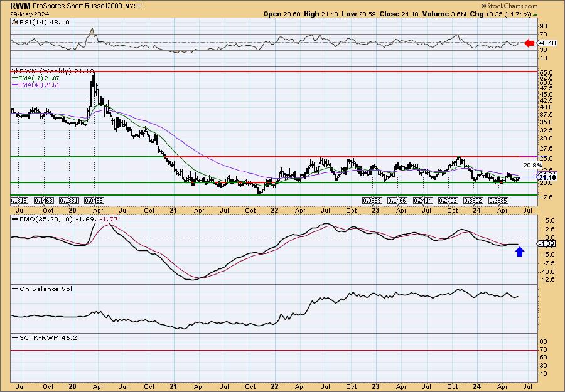Select the ProShares Short Russell2000 name text
The height and width of the screenshot is (392, 565).
[x=77, y=6]
